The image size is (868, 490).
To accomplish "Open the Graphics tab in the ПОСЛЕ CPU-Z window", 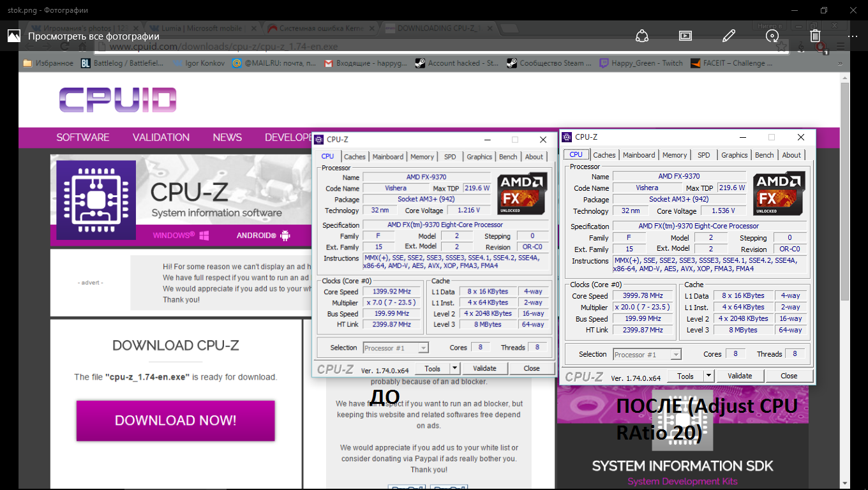I will (x=735, y=155).
